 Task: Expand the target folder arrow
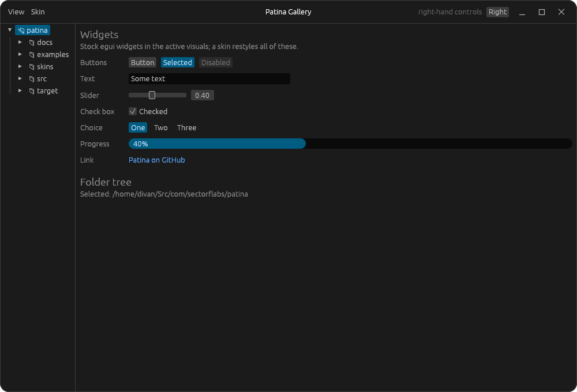pos(20,91)
